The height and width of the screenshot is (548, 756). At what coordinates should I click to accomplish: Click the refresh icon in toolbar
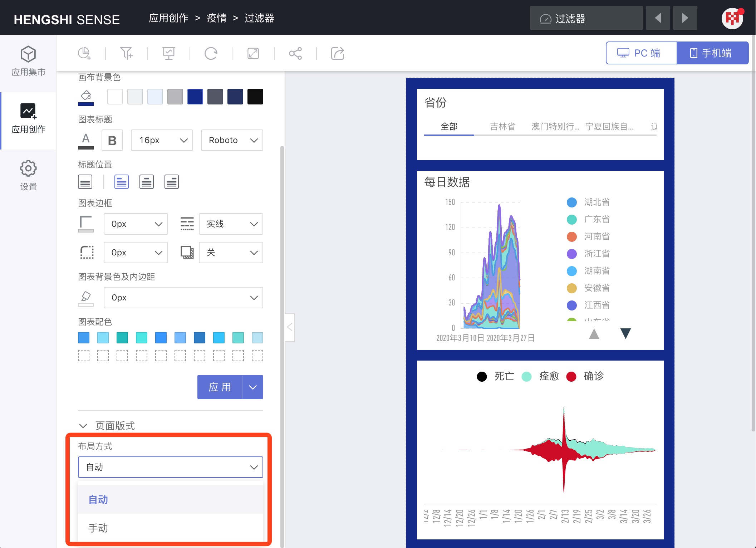point(211,54)
